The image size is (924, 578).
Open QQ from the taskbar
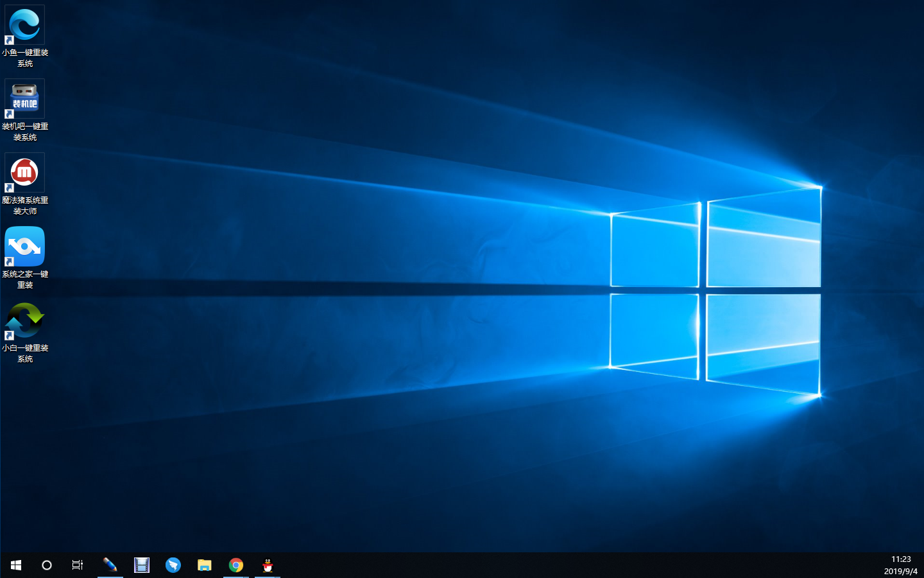coord(268,565)
